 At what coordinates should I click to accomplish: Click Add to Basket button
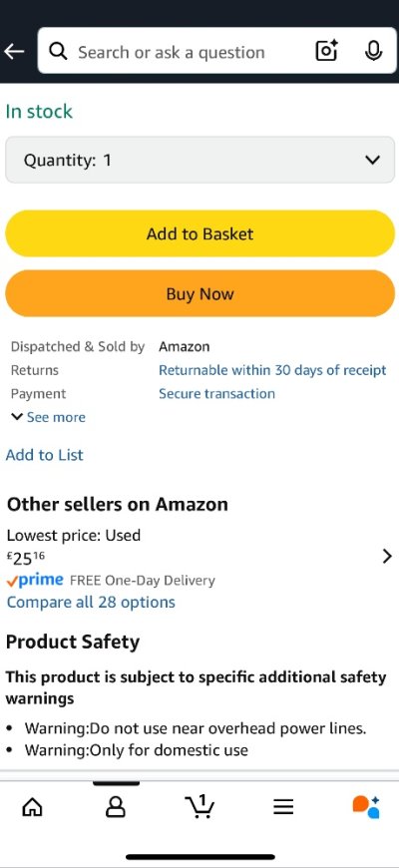coord(199,233)
